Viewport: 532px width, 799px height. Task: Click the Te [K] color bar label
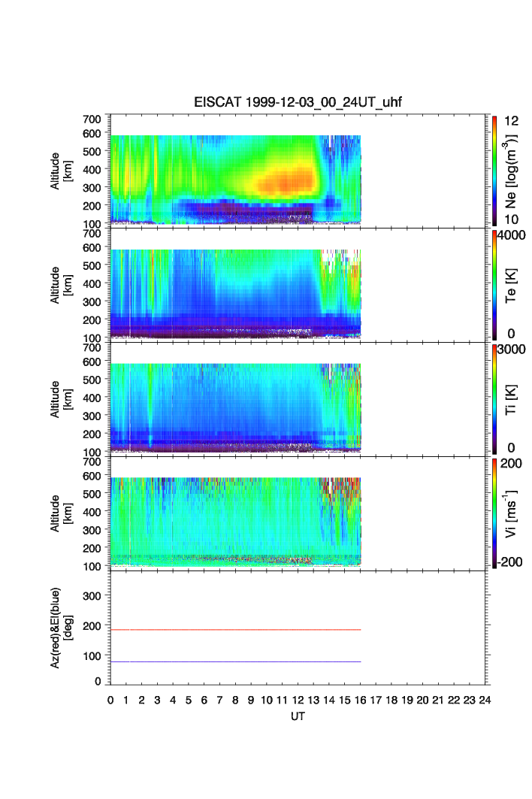pos(510,284)
